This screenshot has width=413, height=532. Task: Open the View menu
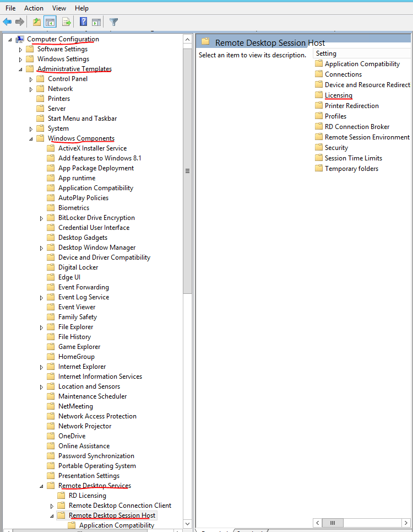click(x=59, y=8)
